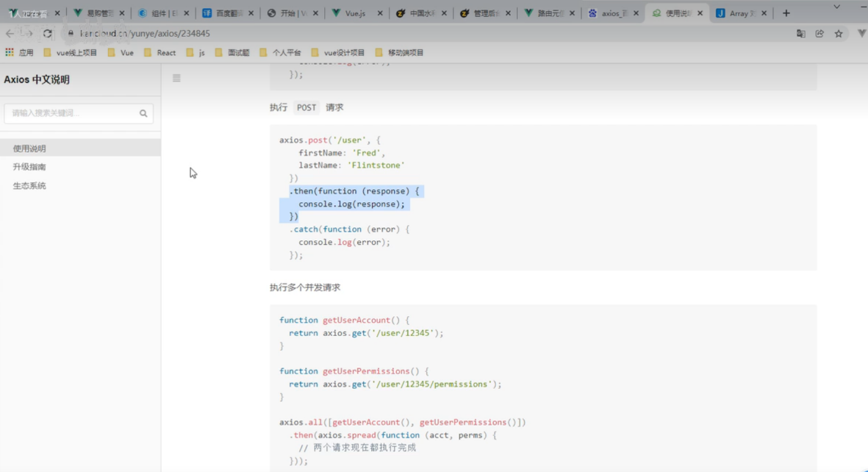Bookmark this page with star icon

pos(839,34)
